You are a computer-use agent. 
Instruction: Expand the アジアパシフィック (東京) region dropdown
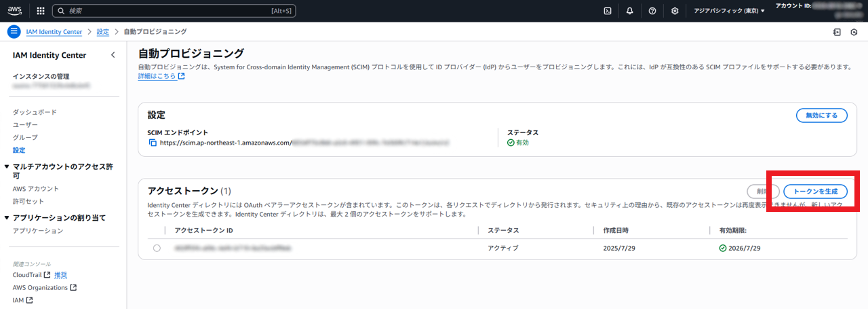click(729, 11)
